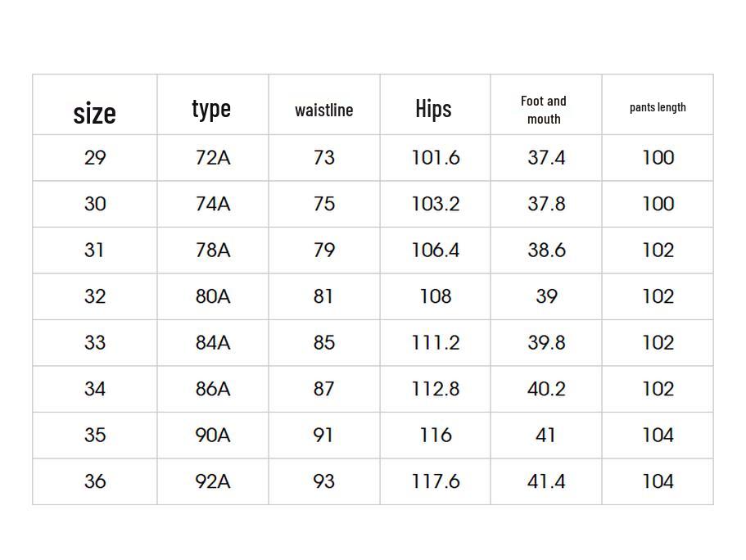The height and width of the screenshot is (560, 746).
Task: Select waistline value 87
Action: coord(324,389)
